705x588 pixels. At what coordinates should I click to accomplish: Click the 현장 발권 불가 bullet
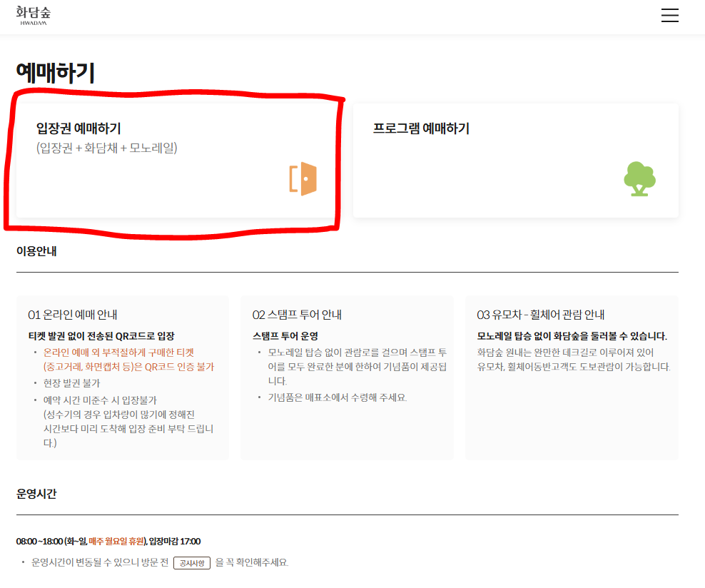71,383
